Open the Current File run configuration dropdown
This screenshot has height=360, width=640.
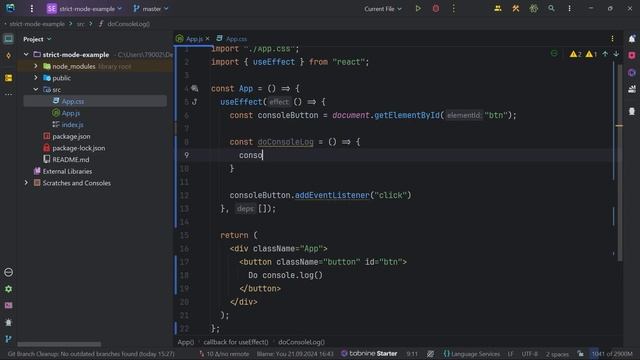383,9
